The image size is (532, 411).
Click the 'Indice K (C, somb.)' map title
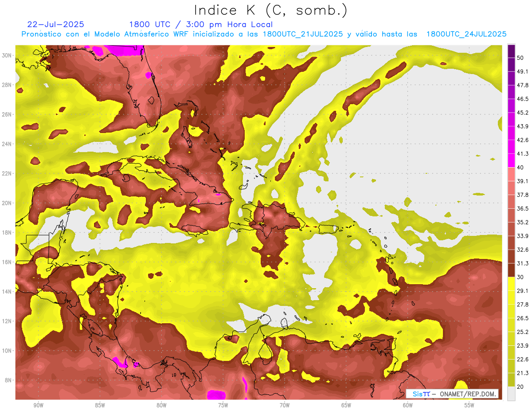tap(271, 10)
